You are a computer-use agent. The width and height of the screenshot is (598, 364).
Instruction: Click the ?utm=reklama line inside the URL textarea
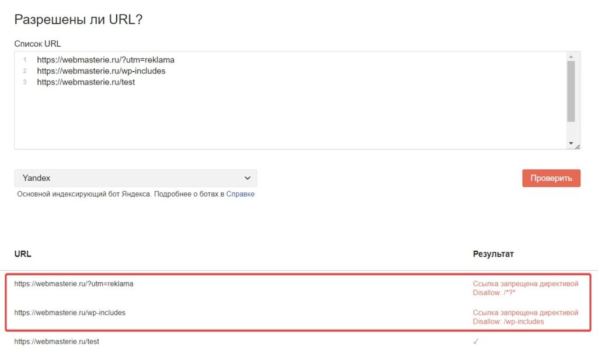pyautogui.click(x=105, y=60)
